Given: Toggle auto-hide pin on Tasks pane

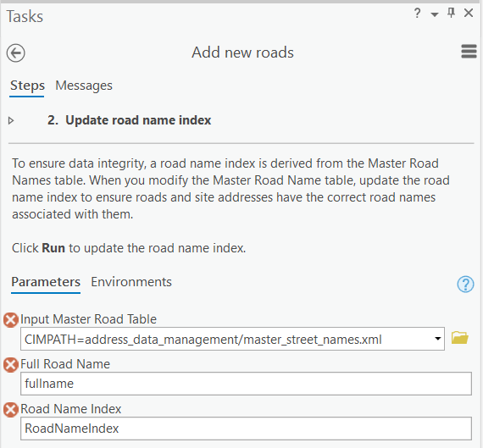Looking at the screenshot, I should coord(452,13).
